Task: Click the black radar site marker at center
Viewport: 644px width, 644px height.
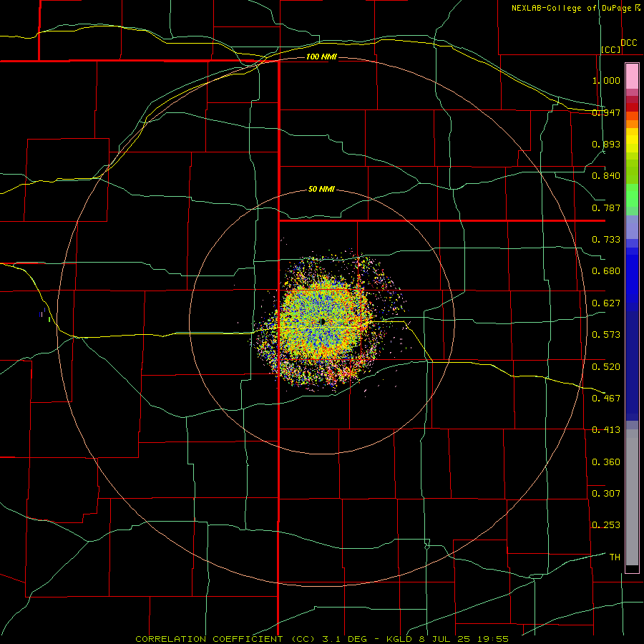Action: (x=323, y=322)
